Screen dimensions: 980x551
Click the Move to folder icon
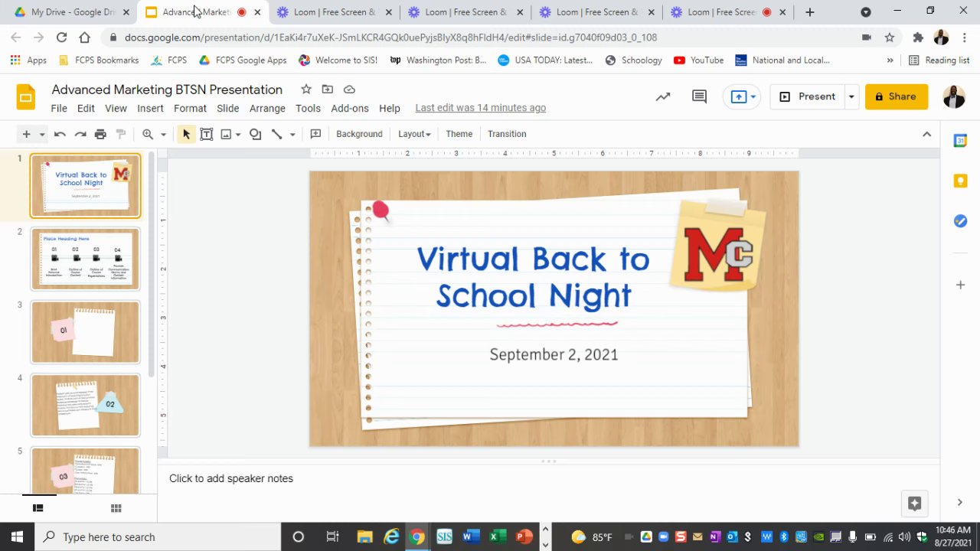tap(328, 90)
